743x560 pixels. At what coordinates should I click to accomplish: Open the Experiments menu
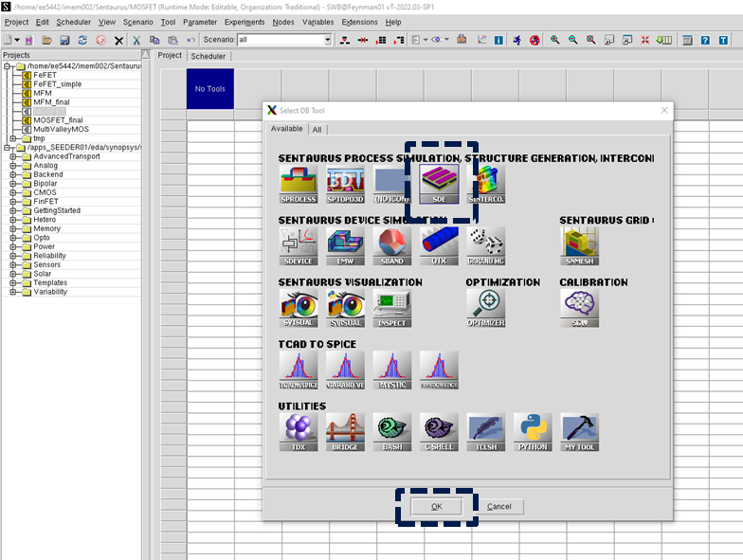point(245,22)
